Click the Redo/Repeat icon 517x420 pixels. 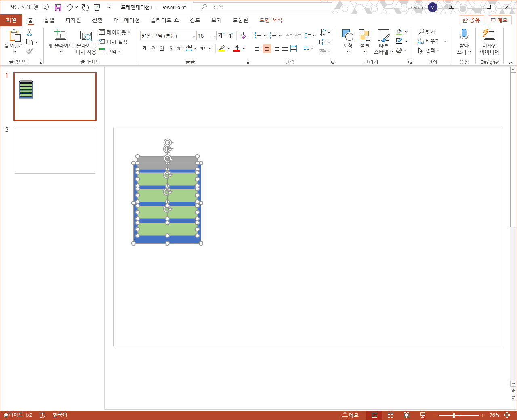coord(85,7)
